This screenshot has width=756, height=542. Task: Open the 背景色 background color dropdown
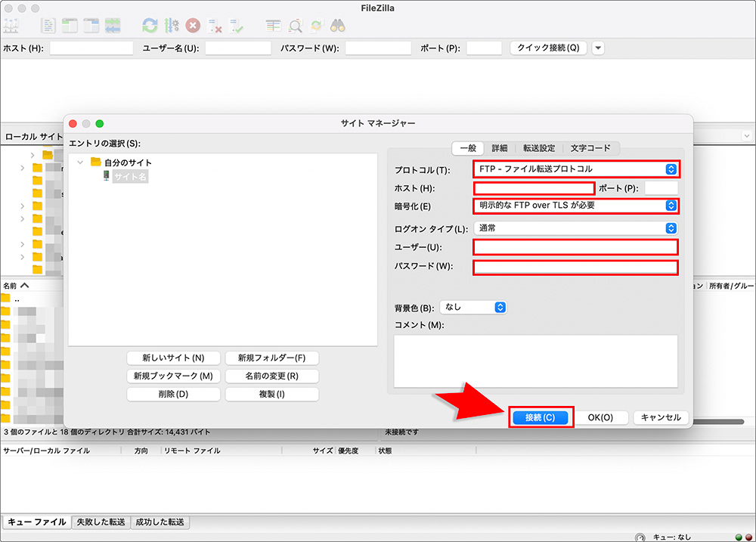click(473, 307)
